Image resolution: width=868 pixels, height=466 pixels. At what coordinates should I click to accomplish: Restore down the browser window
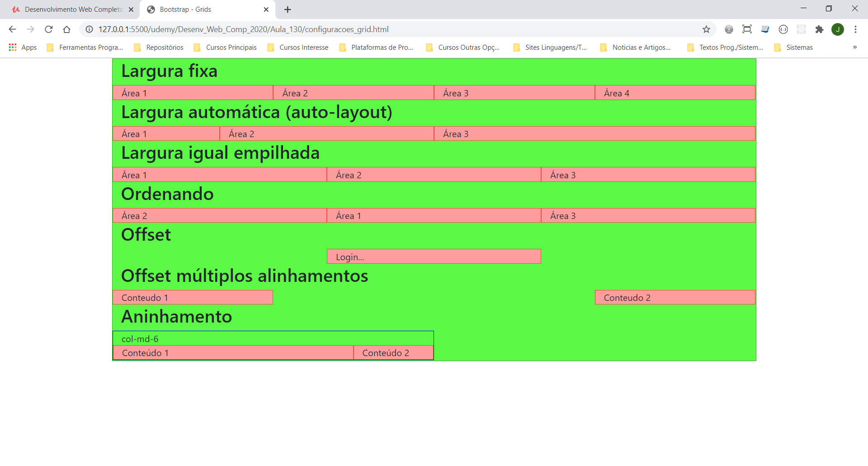[x=829, y=9]
